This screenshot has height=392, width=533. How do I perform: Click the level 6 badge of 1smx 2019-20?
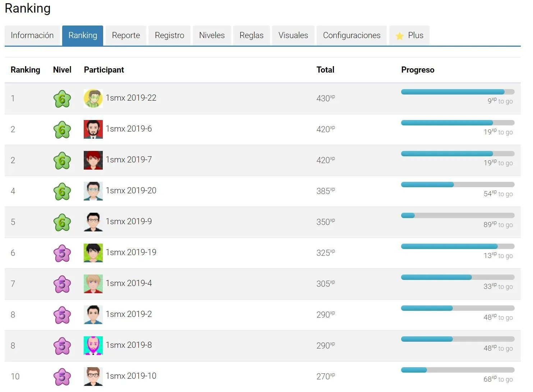click(x=62, y=192)
